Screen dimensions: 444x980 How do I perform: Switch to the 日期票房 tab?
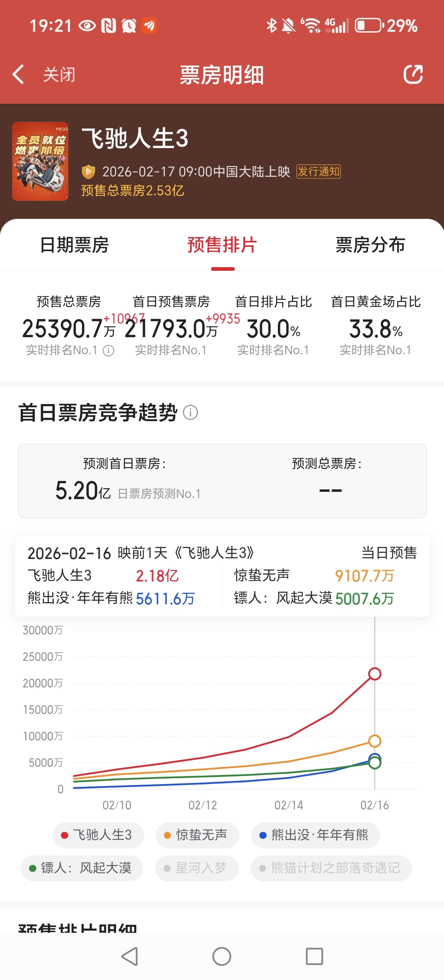click(74, 245)
